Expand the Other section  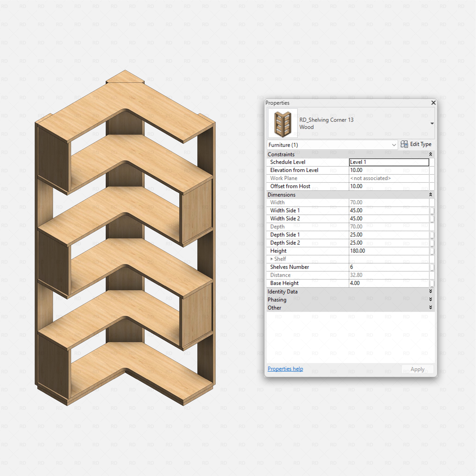pyautogui.click(x=431, y=307)
